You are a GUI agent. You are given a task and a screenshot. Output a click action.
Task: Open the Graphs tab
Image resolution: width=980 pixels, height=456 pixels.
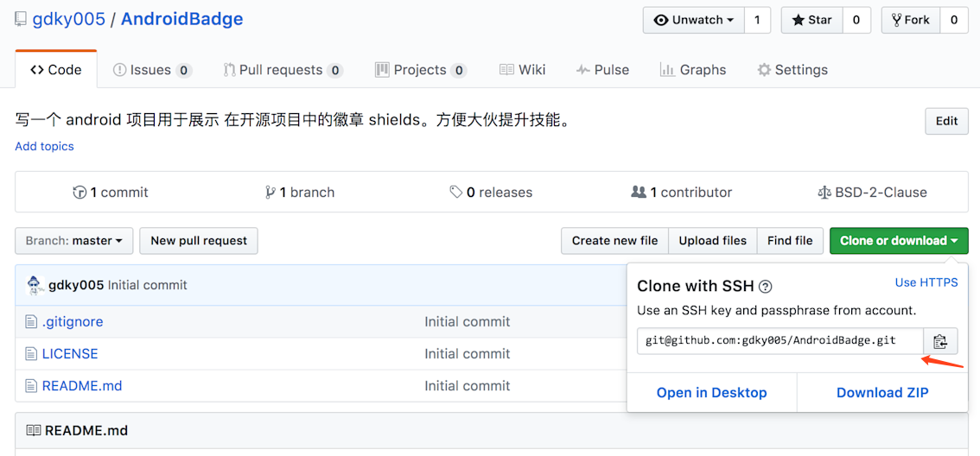(x=692, y=70)
